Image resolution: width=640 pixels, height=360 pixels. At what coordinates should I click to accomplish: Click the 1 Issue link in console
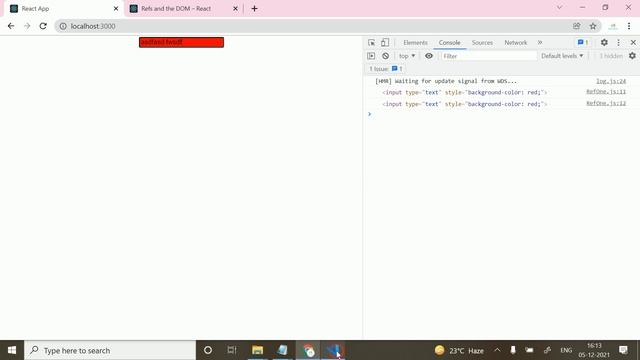(386, 69)
